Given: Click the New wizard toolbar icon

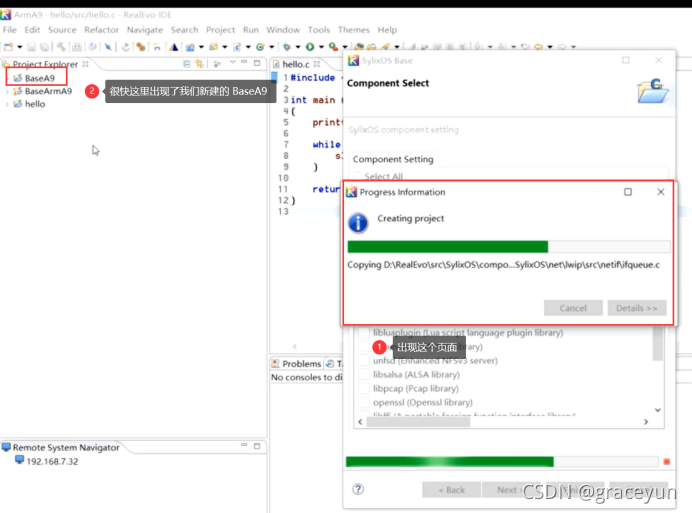Looking at the screenshot, I should pyautogui.click(x=9, y=46).
